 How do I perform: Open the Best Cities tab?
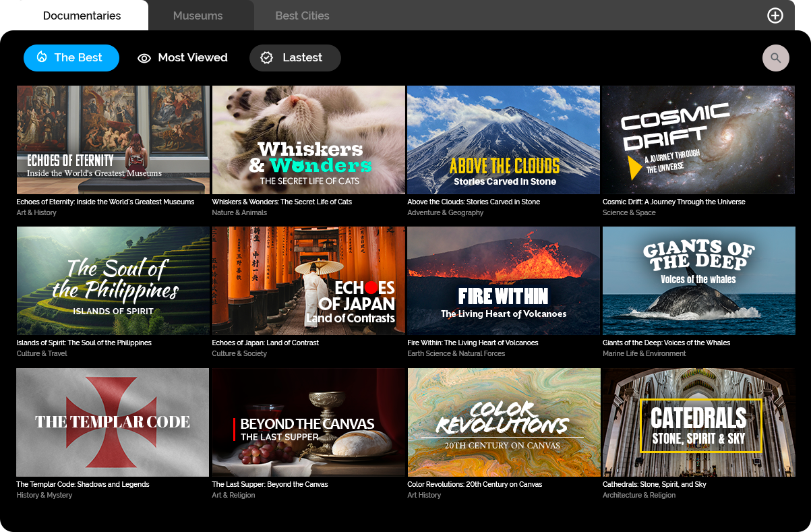[303, 16]
